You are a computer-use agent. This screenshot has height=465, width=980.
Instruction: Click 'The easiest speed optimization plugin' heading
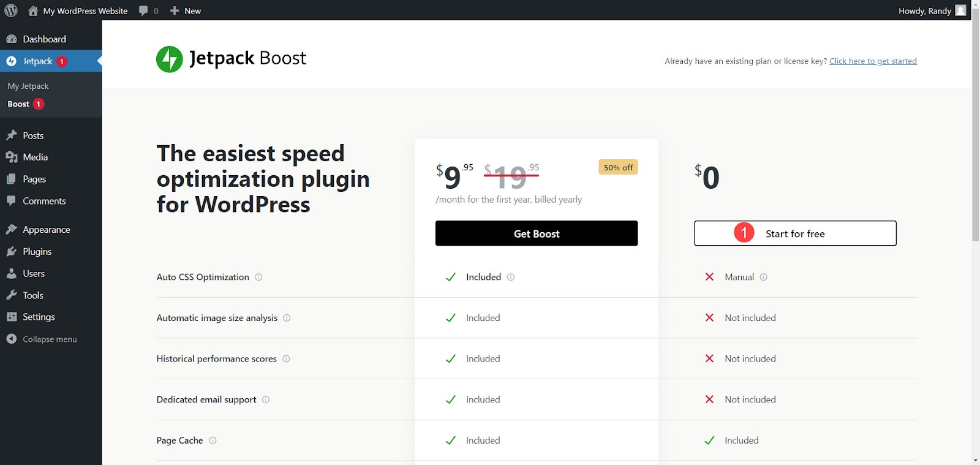(263, 179)
